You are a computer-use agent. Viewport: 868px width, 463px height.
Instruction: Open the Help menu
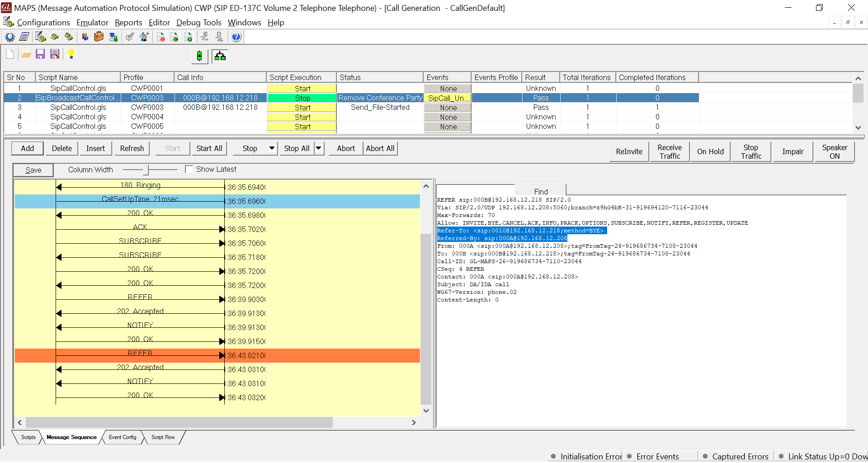click(x=276, y=23)
